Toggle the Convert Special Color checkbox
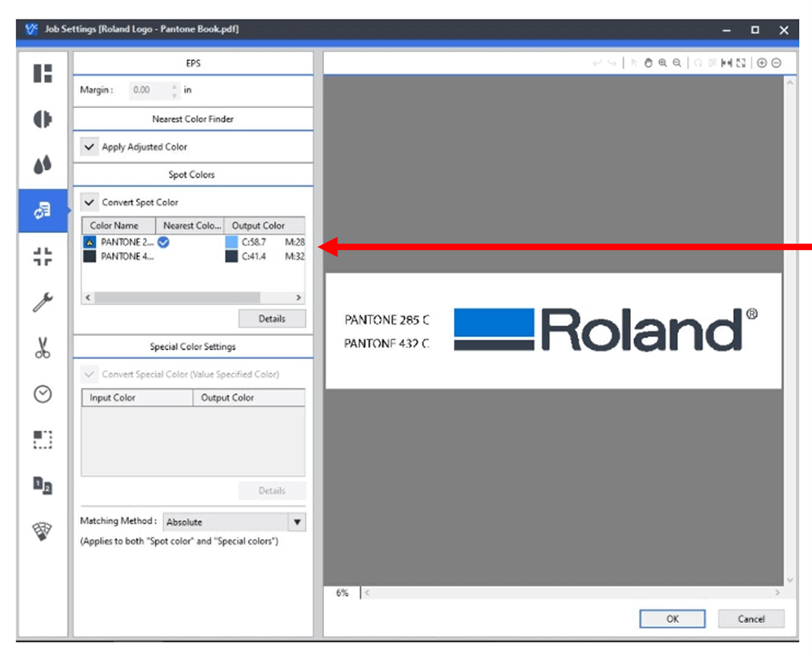The image size is (812, 655). 89,374
